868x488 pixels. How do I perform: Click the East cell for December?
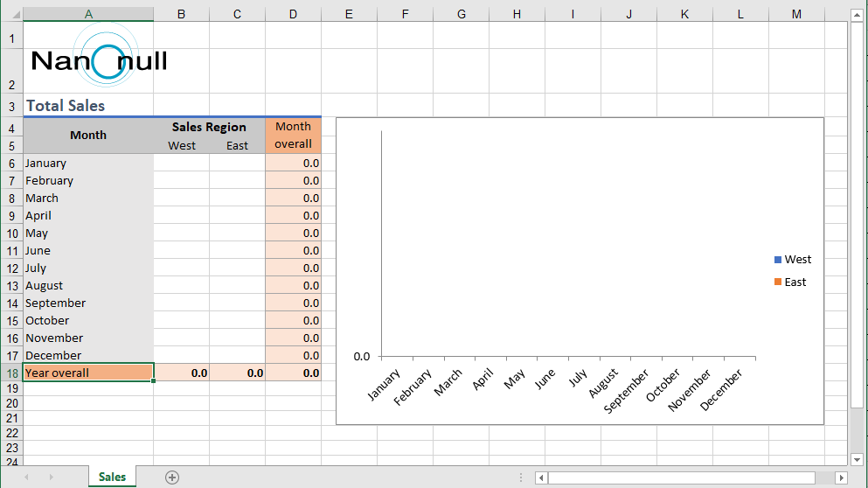click(237, 356)
